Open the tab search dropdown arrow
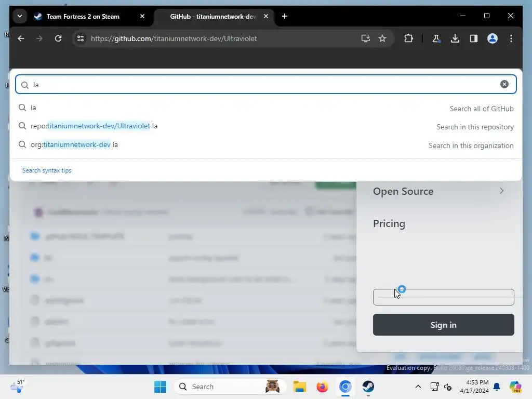Screen dimensions: 532x399 pyautogui.click(x=20, y=16)
